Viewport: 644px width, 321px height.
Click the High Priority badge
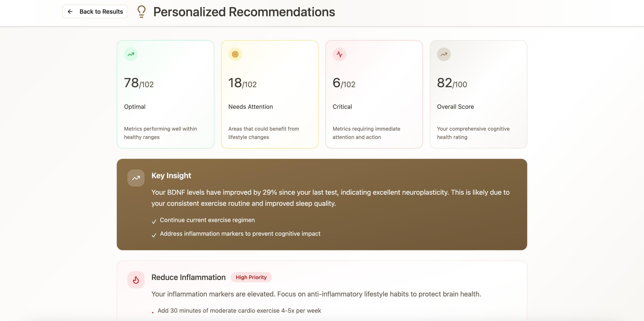[251, 277]
